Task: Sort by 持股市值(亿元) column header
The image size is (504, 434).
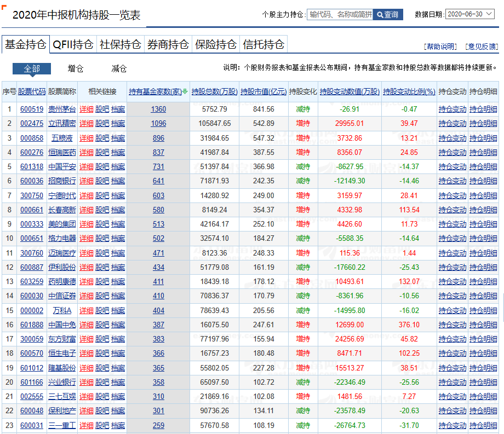Action: 264,92
